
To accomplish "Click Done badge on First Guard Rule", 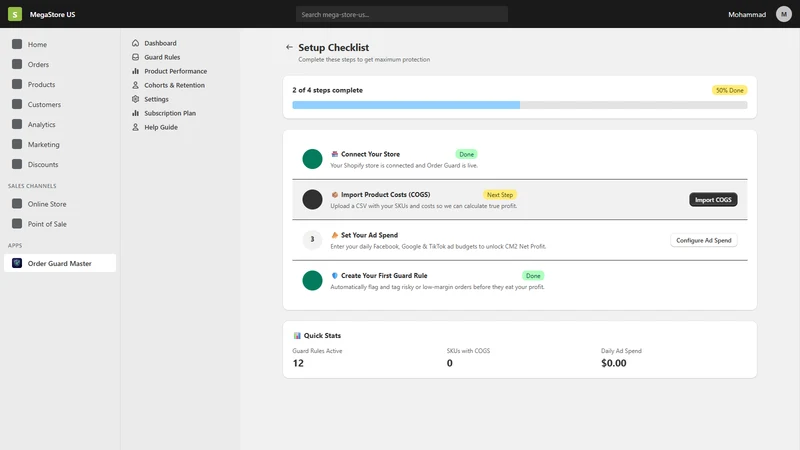I will tap(533, 276).
